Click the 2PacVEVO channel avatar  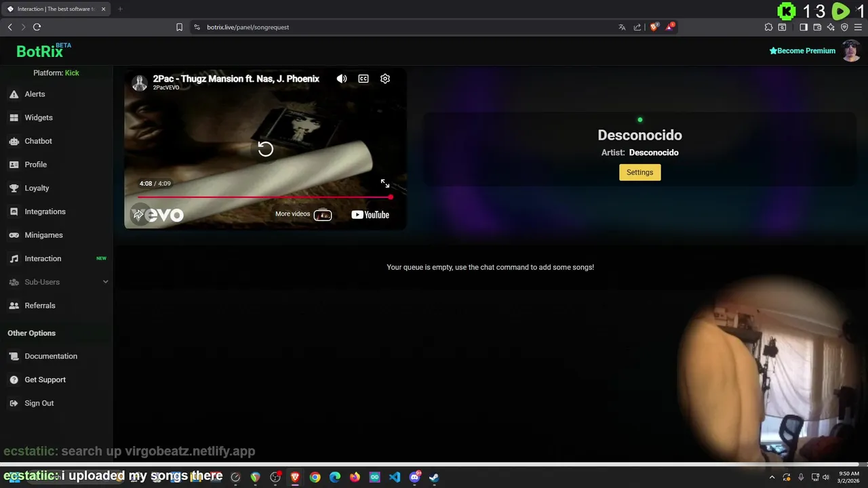(x=140, y=83)
